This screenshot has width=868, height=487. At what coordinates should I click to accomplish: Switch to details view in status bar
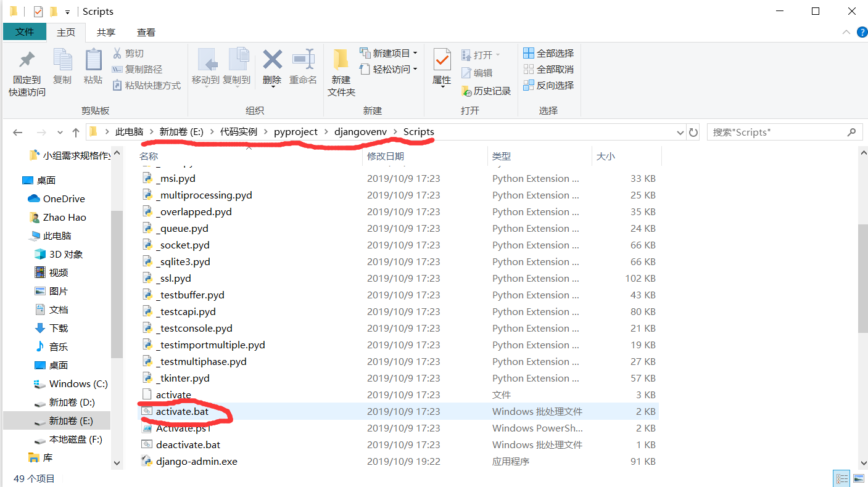(x=841, y=478)
